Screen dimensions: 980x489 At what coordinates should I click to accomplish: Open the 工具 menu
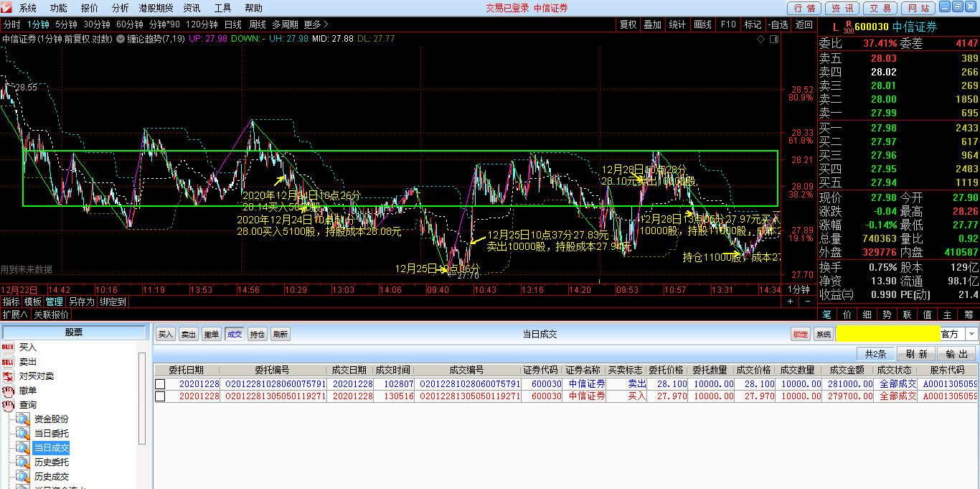coord(222,8)
